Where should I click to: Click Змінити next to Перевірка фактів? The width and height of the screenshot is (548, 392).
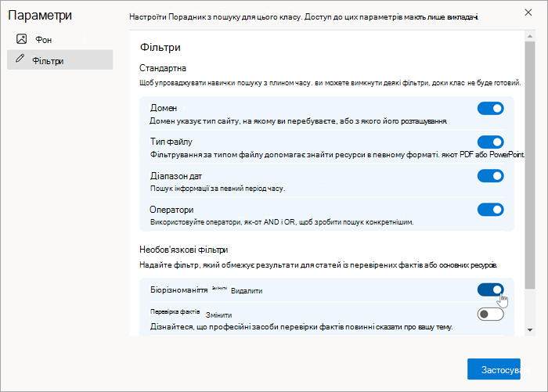pos(218,315)
